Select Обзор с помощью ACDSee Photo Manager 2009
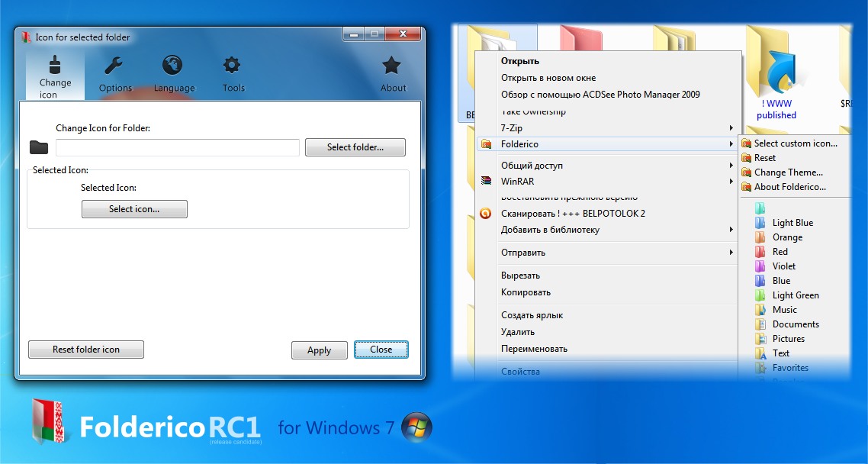The width and height of the screenshot is (868, 464). point(609,94)
